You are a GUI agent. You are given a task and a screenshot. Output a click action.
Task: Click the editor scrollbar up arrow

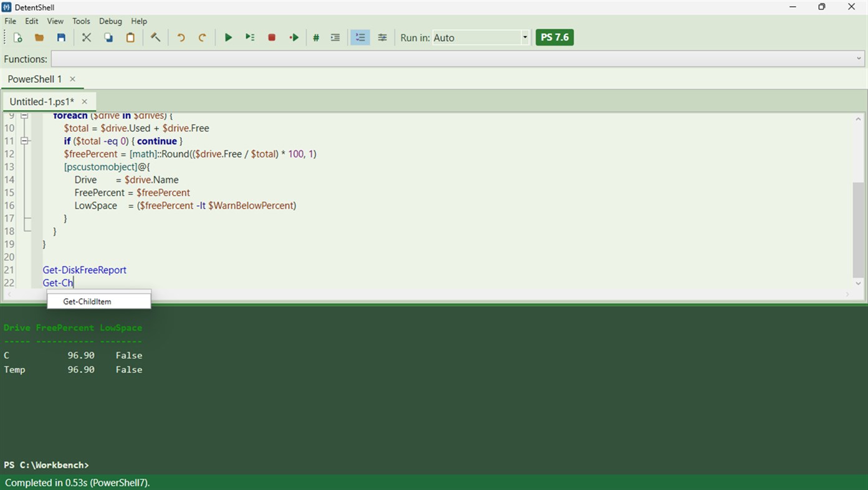point(859,119)
